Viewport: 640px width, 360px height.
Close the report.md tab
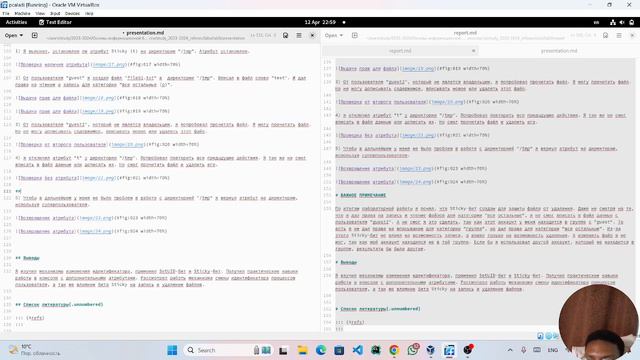coord(473,51)
